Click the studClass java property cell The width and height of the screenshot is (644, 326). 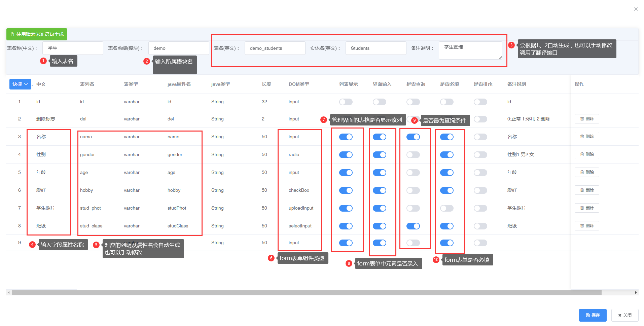click(178, 226)
